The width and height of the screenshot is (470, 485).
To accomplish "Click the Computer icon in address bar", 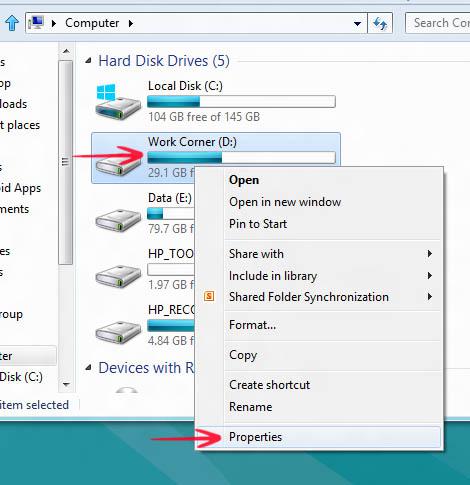I will (36, 23).
